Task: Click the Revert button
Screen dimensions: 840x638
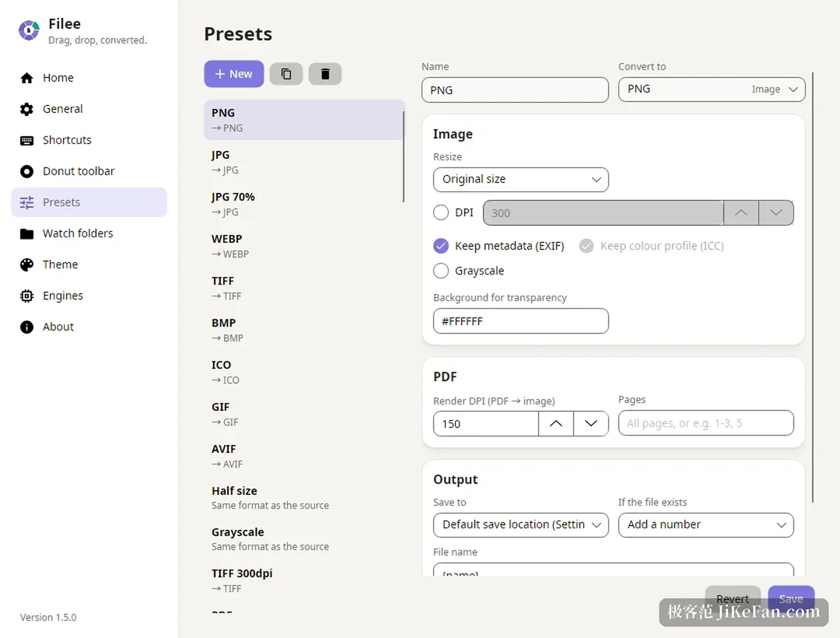Action: pos(733,598)
